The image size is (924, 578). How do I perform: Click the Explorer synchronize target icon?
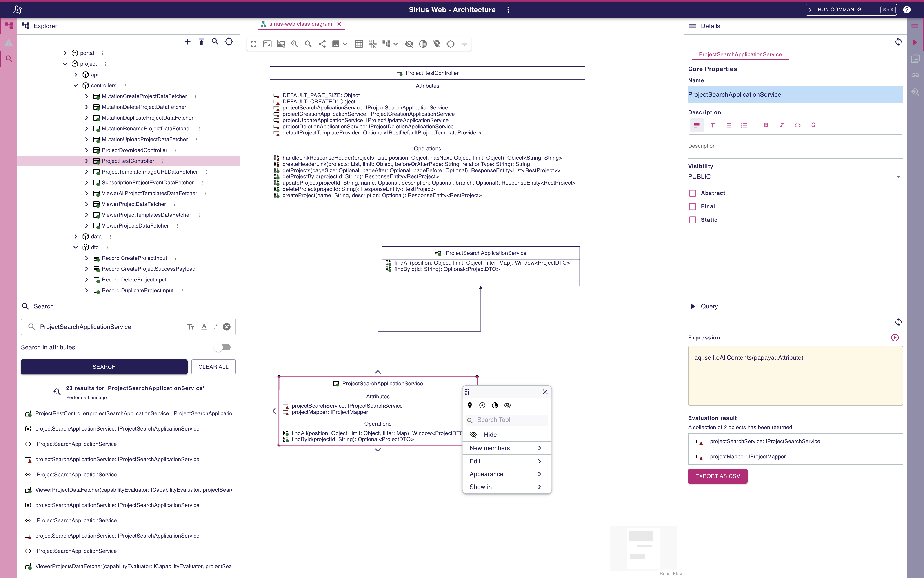click(229, 42)
